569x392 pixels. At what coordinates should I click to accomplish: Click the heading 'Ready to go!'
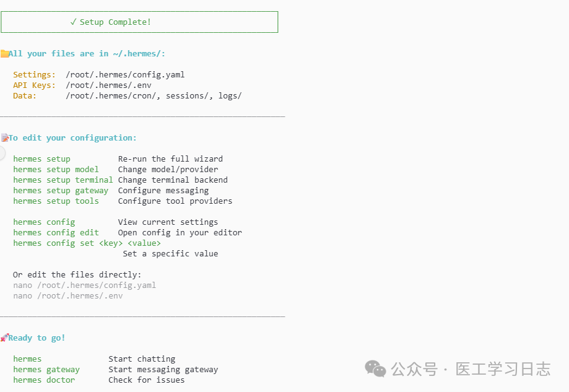click(37, 338)
